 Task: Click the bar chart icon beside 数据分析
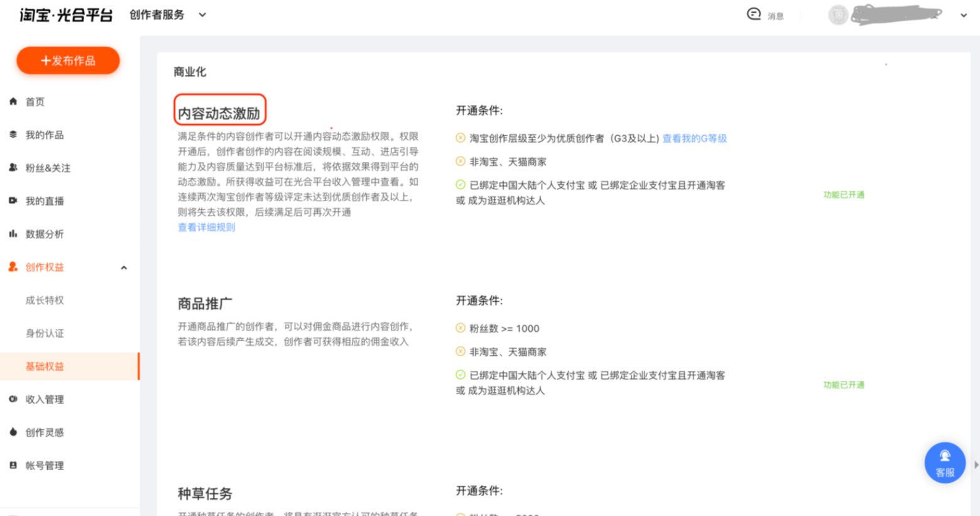[x=13, y=234]
